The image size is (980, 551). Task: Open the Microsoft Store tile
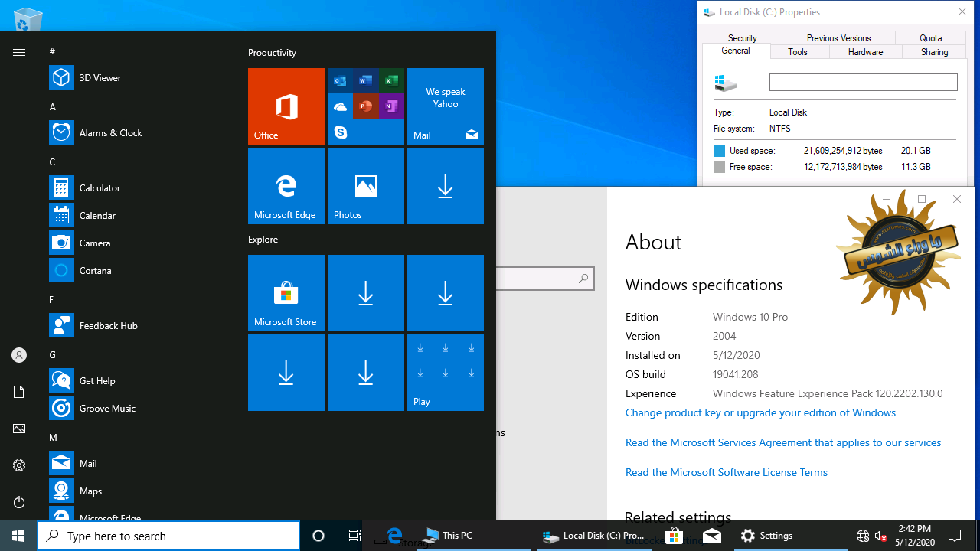click(286, 293)
